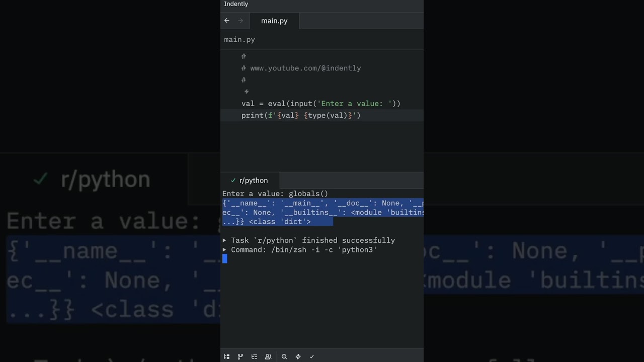Click the back navigation arrow

click(x=227, y=21)
